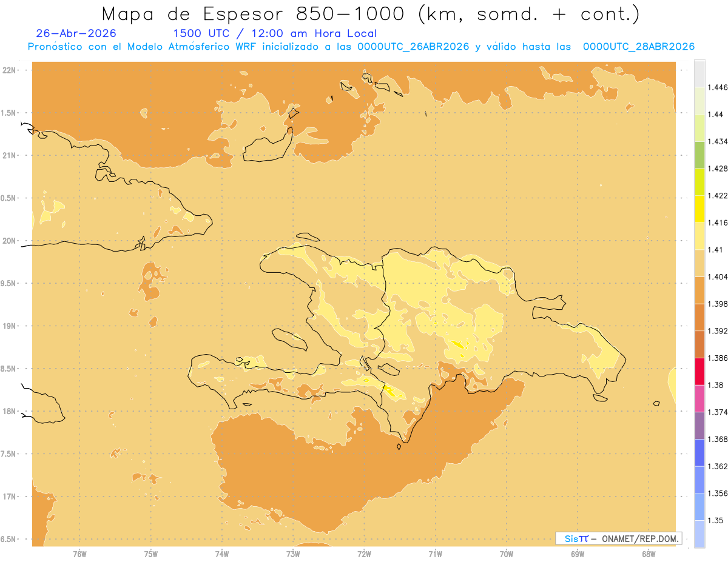Click the 68W longitude tick label
Viewport: 728px width, 562px height.
pos(649,553)
